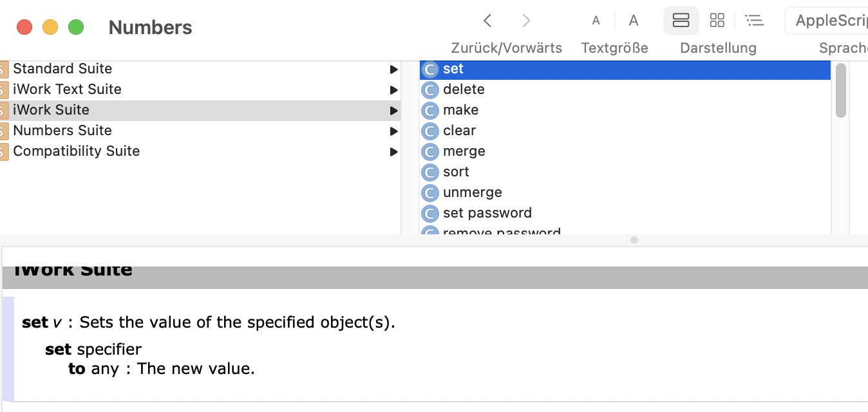
Task: Select the make command icon
Action: click(430, 110)
